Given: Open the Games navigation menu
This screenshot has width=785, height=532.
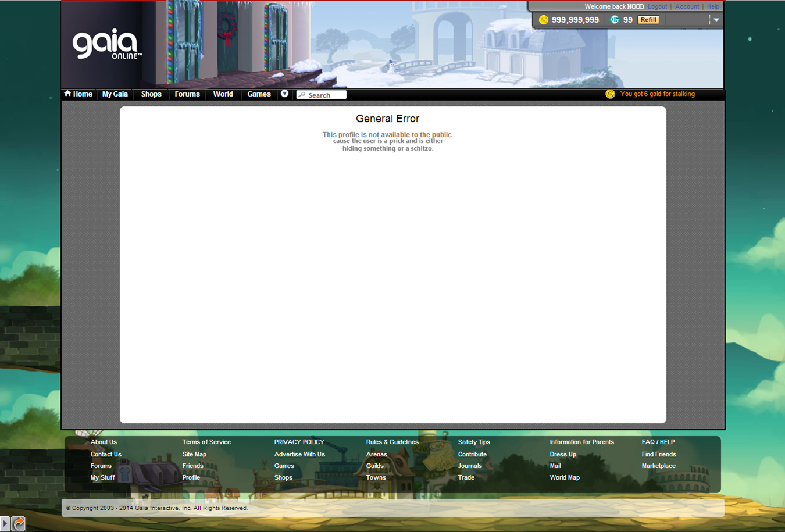Looking at the screenshot, I should point(259,94).
